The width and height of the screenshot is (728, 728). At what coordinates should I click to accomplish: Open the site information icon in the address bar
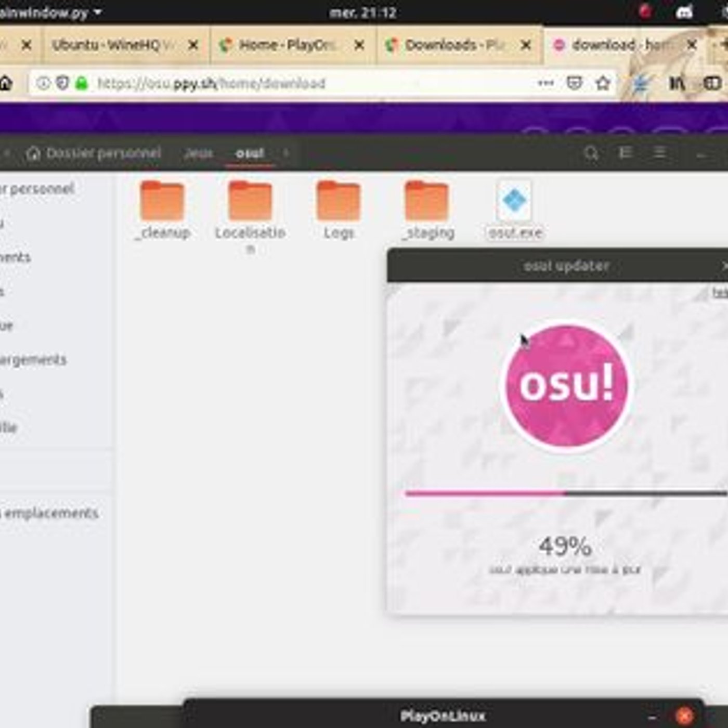(x=43, y=83)
